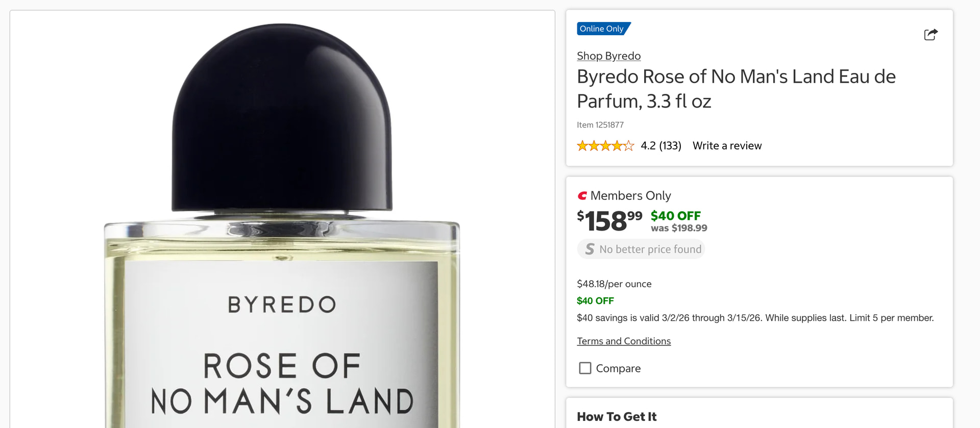Click the $48.18/per ounce text
The height and width of the screenshot is (428, 980).
point(614,284)
